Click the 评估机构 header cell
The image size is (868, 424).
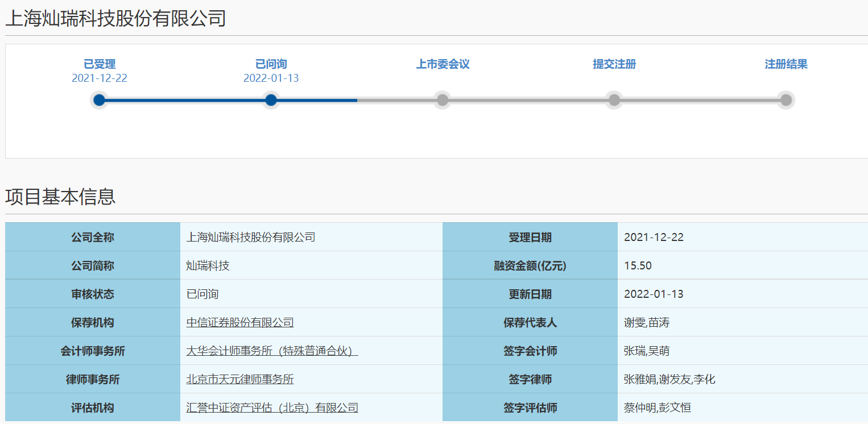click(x=93, y=408)
